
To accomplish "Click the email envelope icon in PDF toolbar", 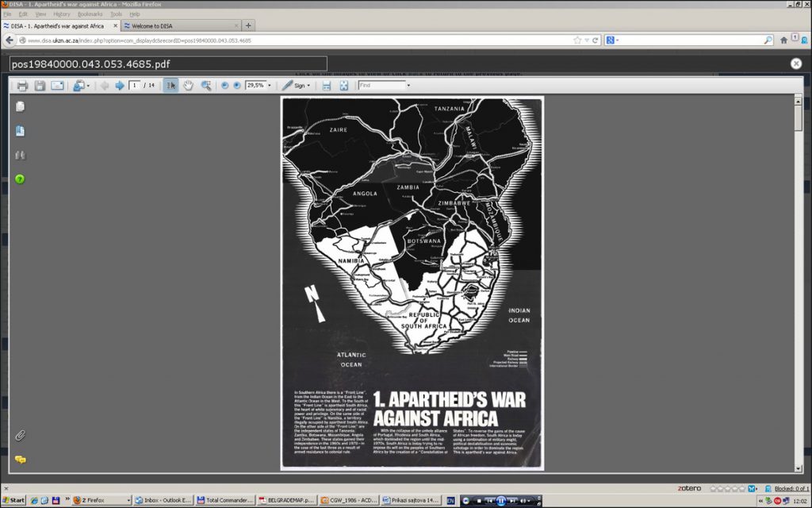I will (x=57, y=86).
